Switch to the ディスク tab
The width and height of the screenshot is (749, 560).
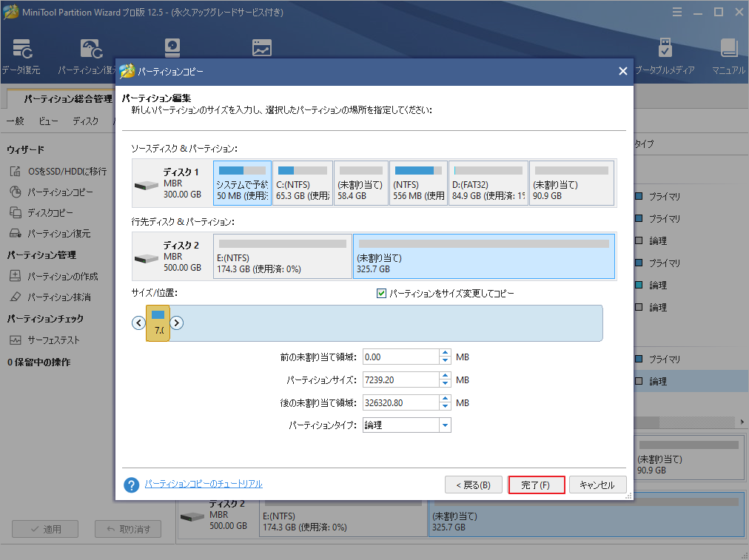tap(84, 121)
